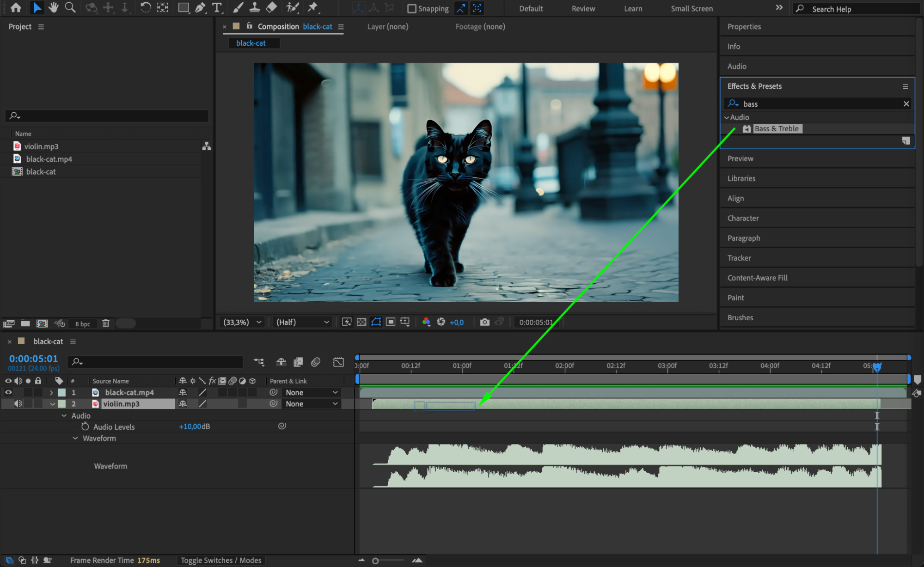
Task: Click Toggle Switches / Modes button
Action: pos(220,560)
